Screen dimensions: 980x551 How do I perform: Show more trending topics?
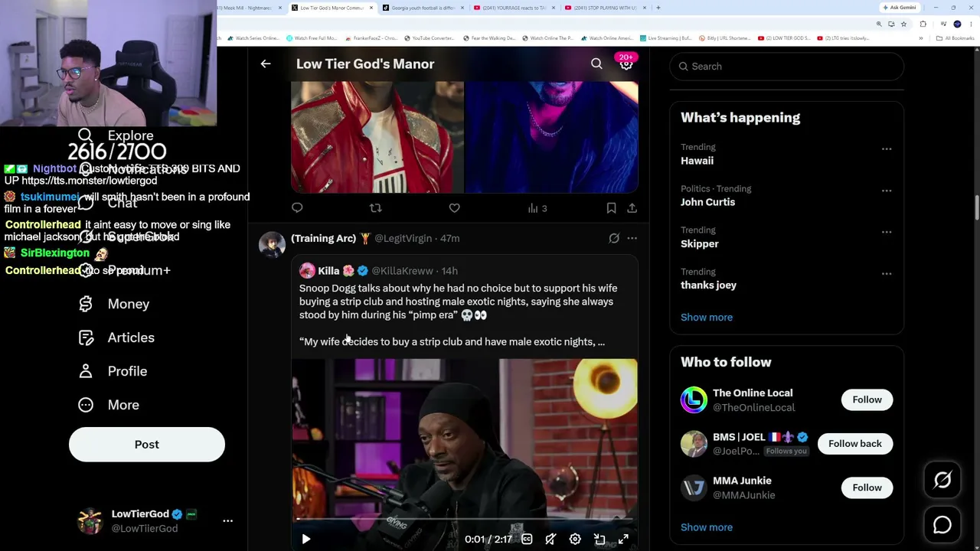(x=707, y=317)
